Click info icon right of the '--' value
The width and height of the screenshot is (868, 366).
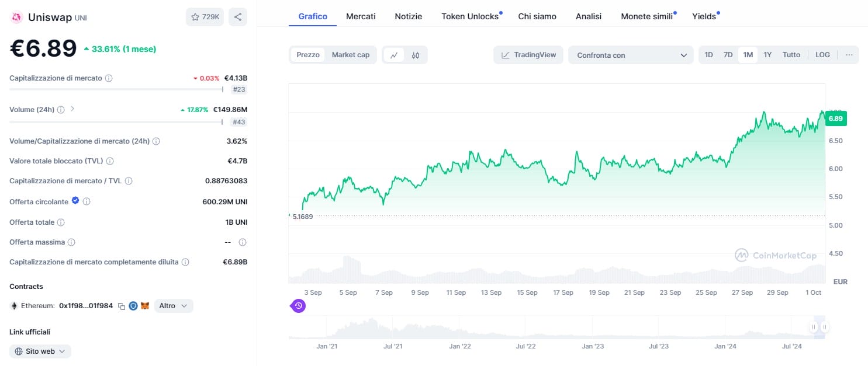pyautogui.click(x=243, y=242)
